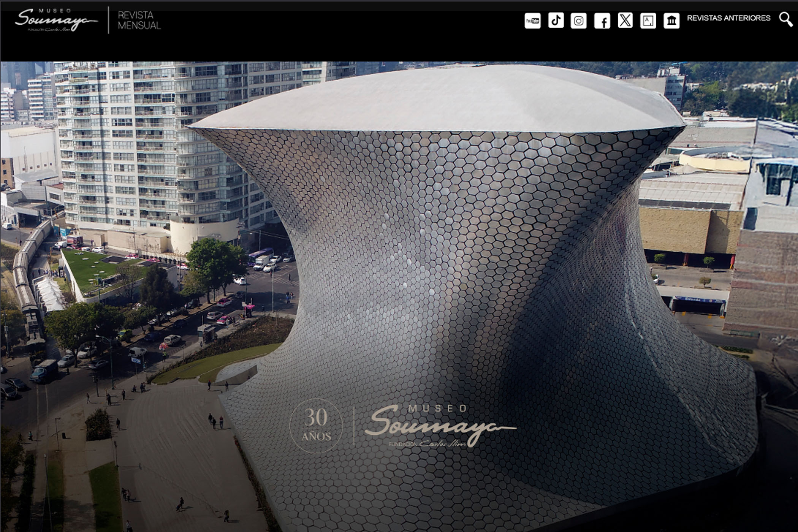Click the Fundación Carlos Slim text under header logo
Image resolution: width=798 pixels, height=532 pixels.
click(x=49, y=29)
